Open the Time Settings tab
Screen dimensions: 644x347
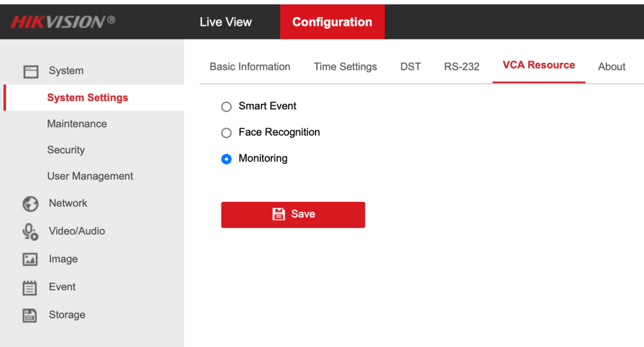coord(345,67)
